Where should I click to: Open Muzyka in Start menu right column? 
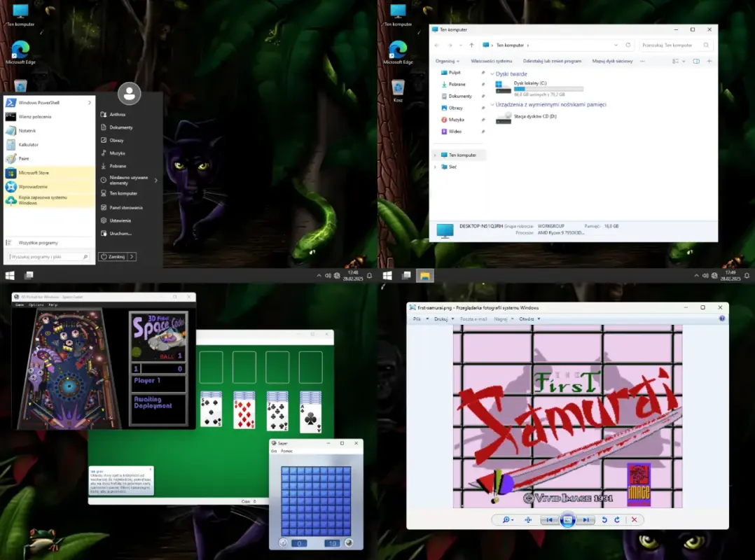click(118, 153)
